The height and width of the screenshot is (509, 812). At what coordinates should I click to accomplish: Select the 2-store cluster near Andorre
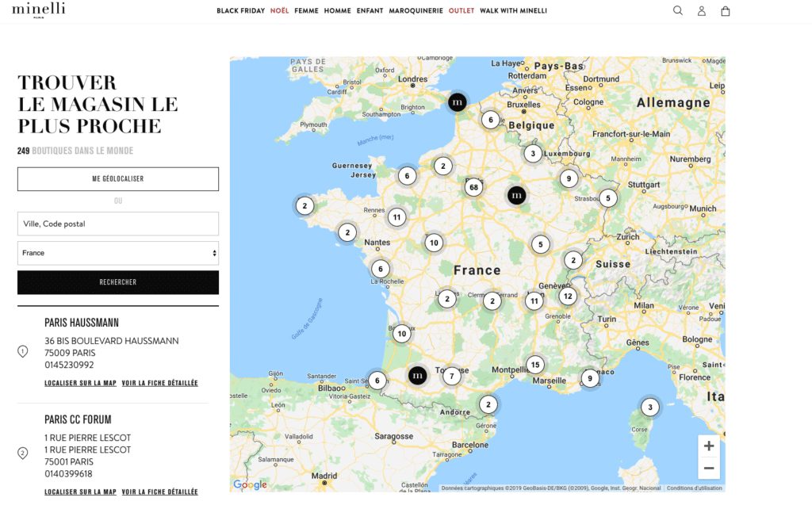[x=488, y=404]
